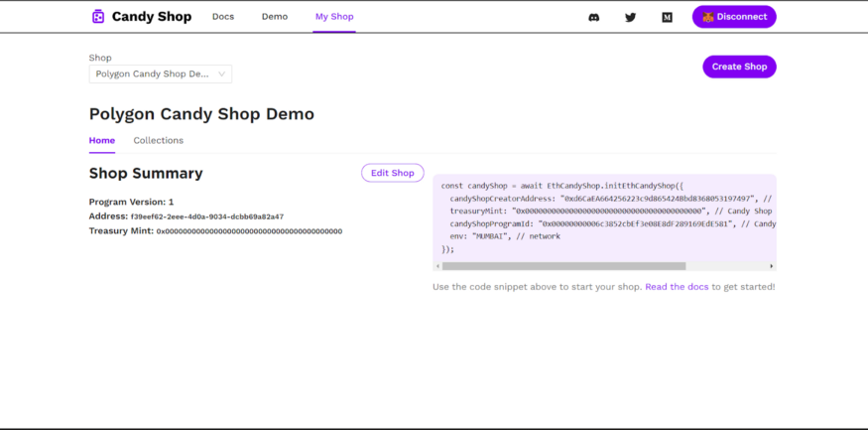Click the code scrollbar left arrow
Viewport: 868px width, 430px height.
point(437,266)
